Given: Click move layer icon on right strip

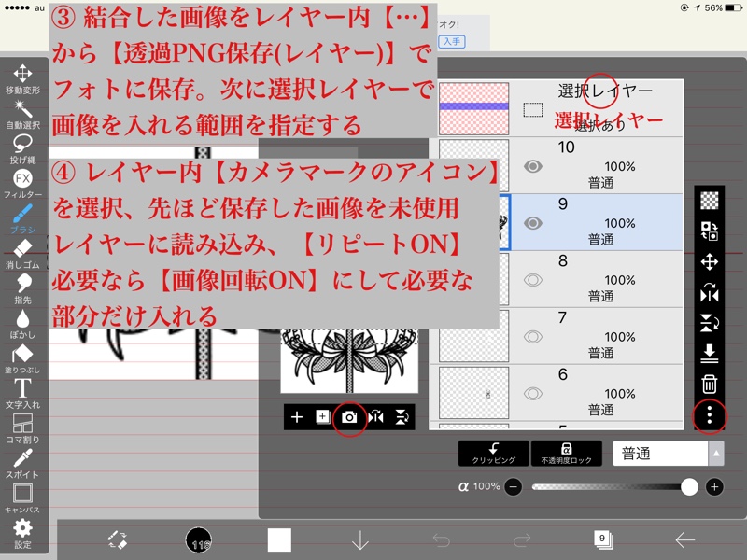Looking at the screenshot, I should click(x=710, y=262).
